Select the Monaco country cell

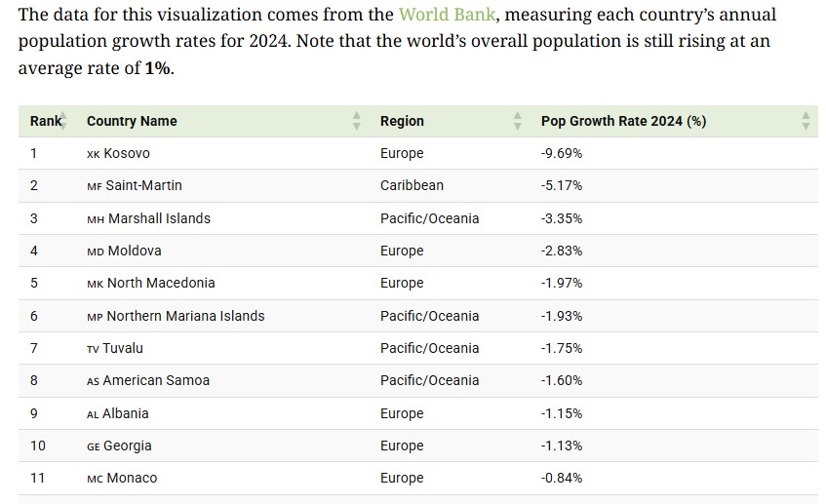click(131, 478)
